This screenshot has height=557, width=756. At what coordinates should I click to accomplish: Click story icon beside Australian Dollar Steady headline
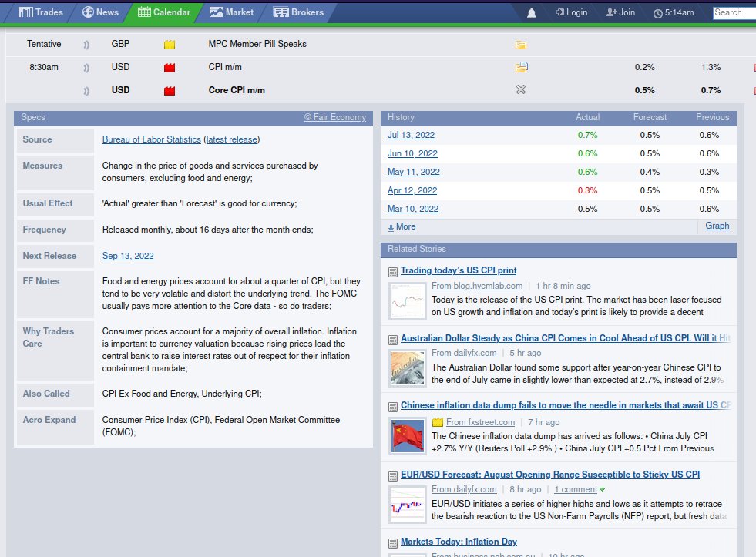click(x=393, y=340)
